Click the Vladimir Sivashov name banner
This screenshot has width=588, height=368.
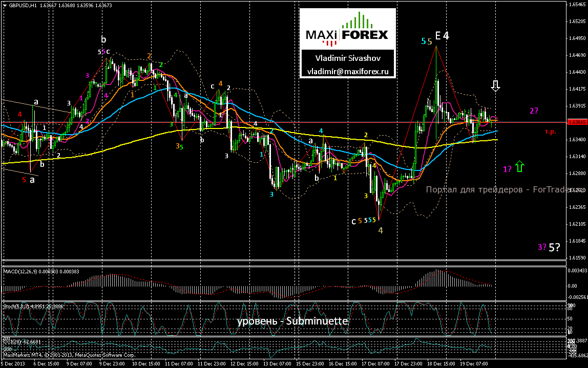(x=348, y=58)
